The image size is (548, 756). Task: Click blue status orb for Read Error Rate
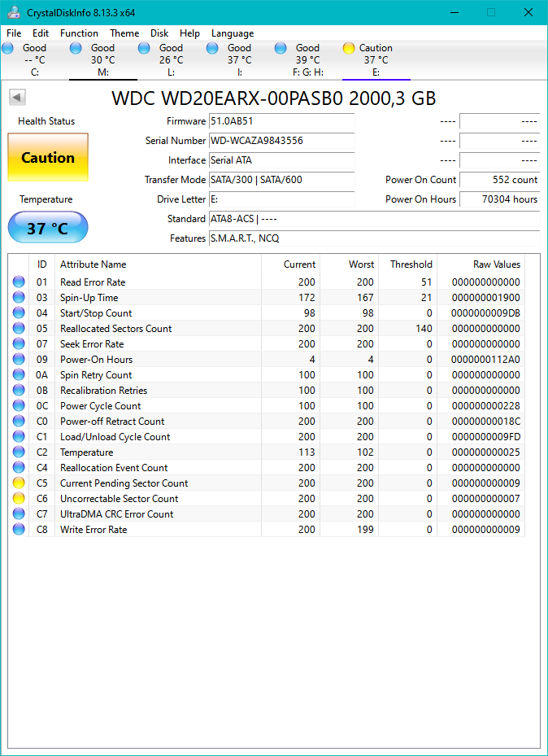click(19, 282)
